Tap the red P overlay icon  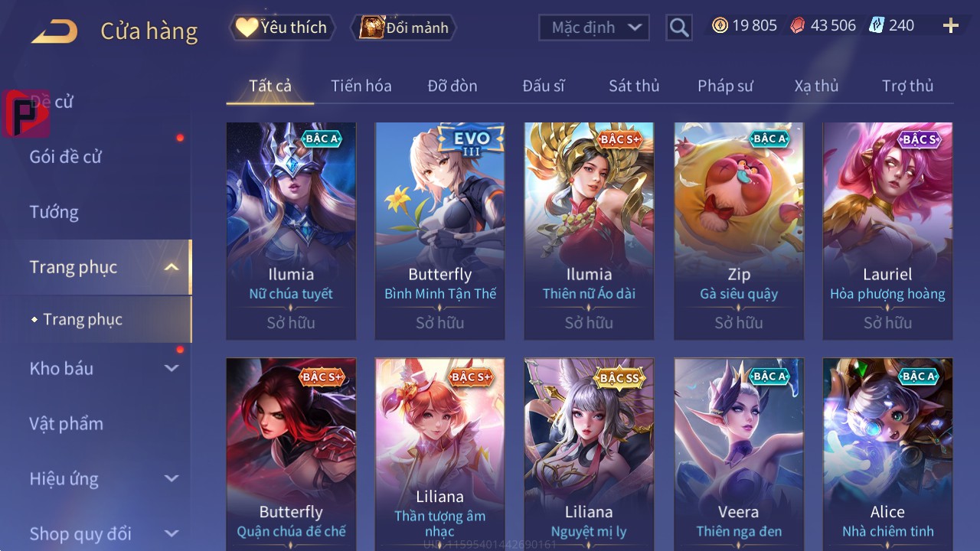click(x=25, y=113)
